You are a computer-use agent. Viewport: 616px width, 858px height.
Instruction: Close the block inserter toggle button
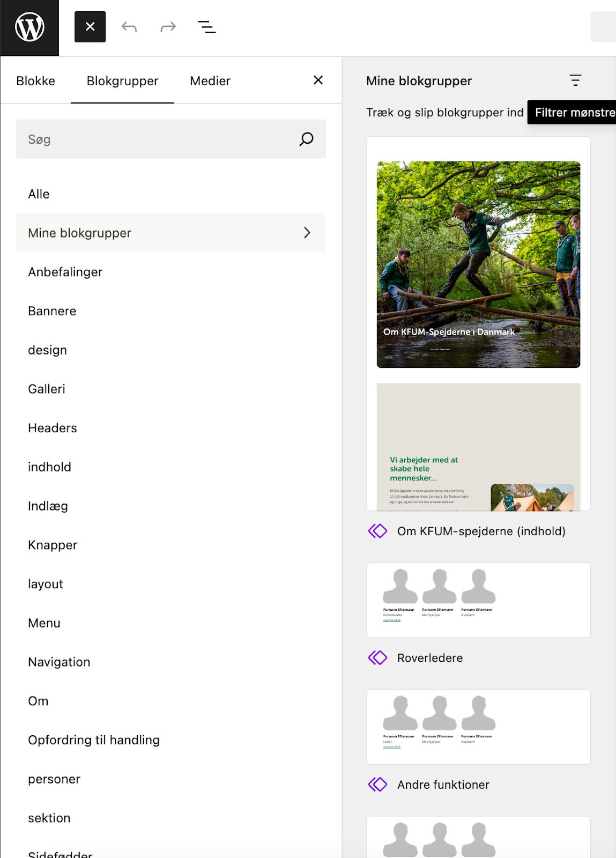(90, 27)
